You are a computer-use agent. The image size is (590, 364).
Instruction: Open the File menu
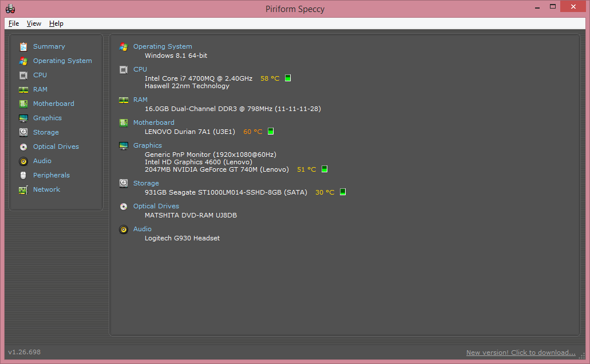[14, 23]
